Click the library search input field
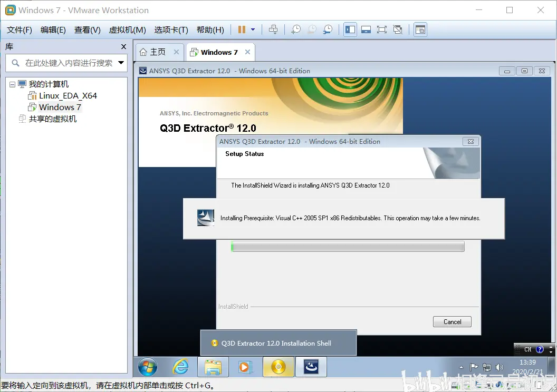 (68, 63)
